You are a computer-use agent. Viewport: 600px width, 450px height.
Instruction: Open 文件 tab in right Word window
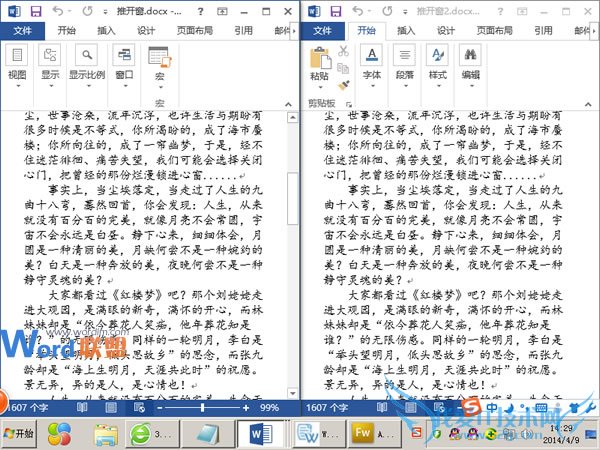pyautogui.click(x=322, y=31)
